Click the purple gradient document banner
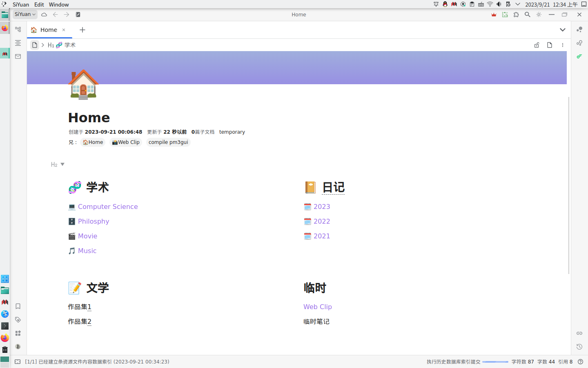588x368 pixels. (x=297, y=67)
